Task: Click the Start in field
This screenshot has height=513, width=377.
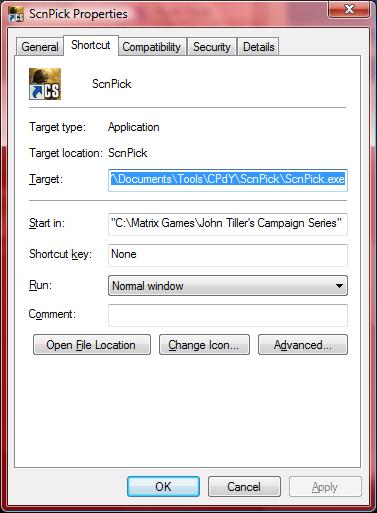Action: (x=228, y=224)
